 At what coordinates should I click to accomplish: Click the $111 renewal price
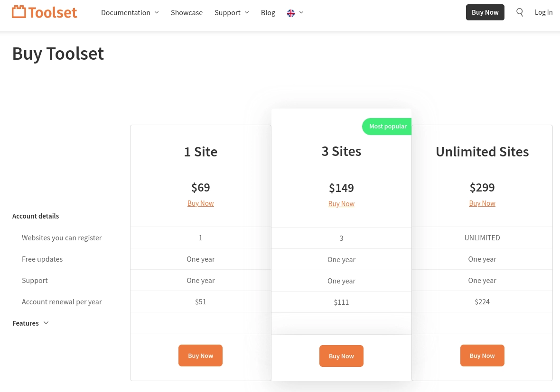(x=341, y=302)
